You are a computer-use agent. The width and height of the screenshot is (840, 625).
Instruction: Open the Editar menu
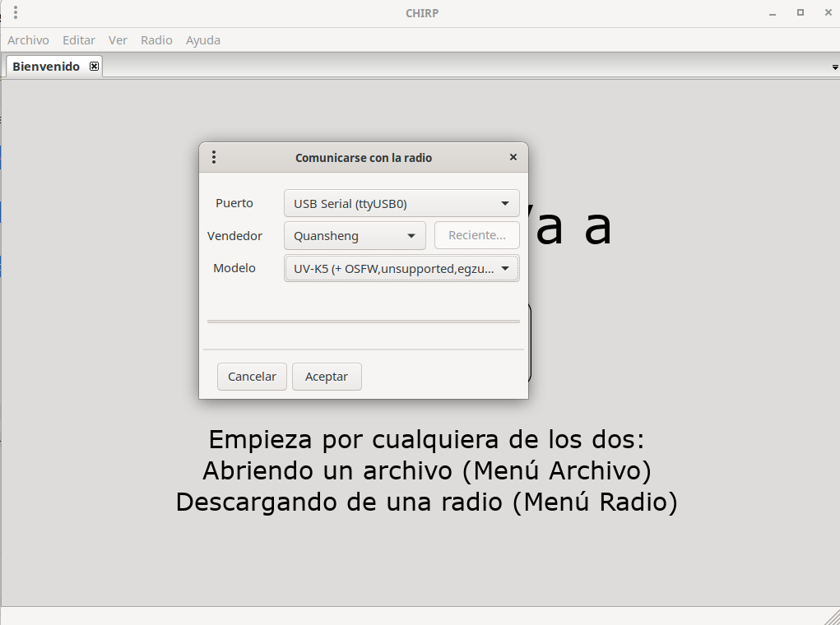pos(79,40)
